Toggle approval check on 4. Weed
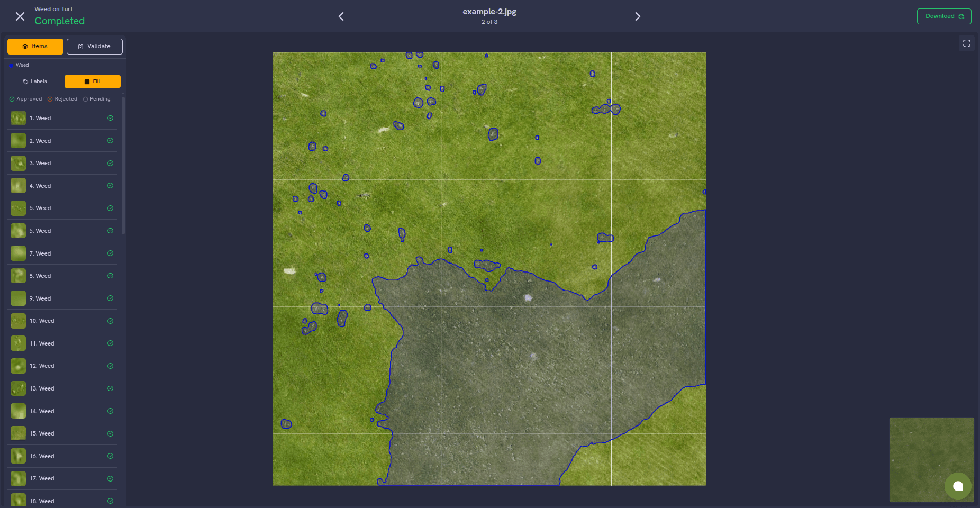This screenshot has height=508, width=980. pos(110,186)
